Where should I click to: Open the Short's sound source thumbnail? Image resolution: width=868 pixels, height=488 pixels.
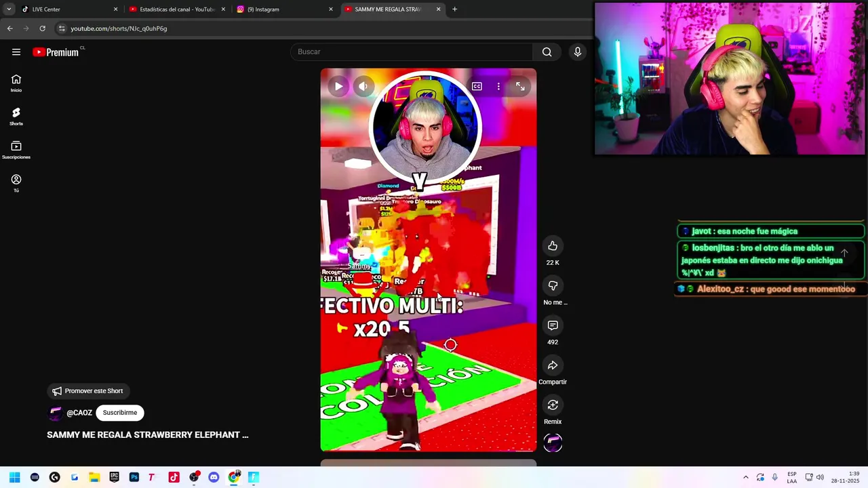click(x=553, y=443)
